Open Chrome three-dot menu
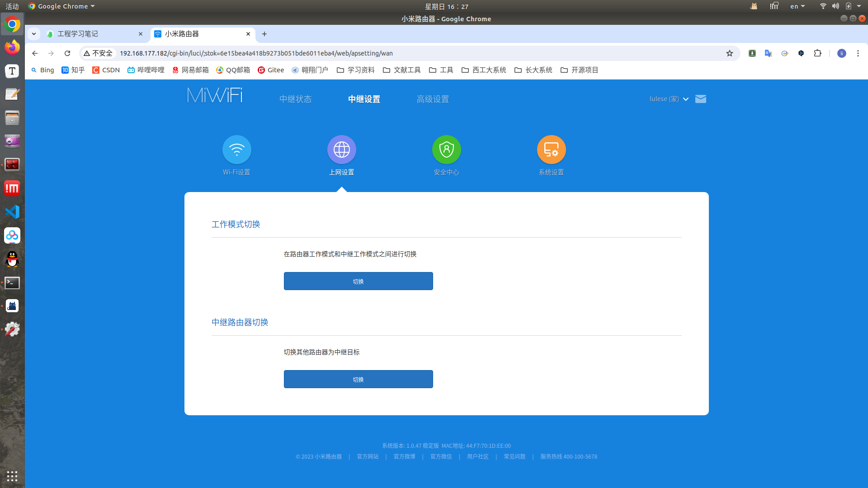Image resolution: width=868 pixels, height=488 pixels. 858,53
